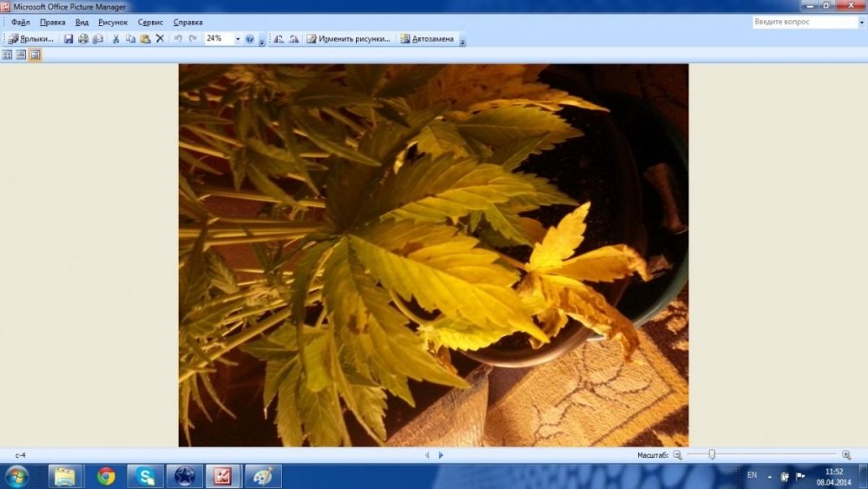The height and width of the screenshot is (489, 868).
Task: Open the Рисунок menu
Action: click(113, 23)
